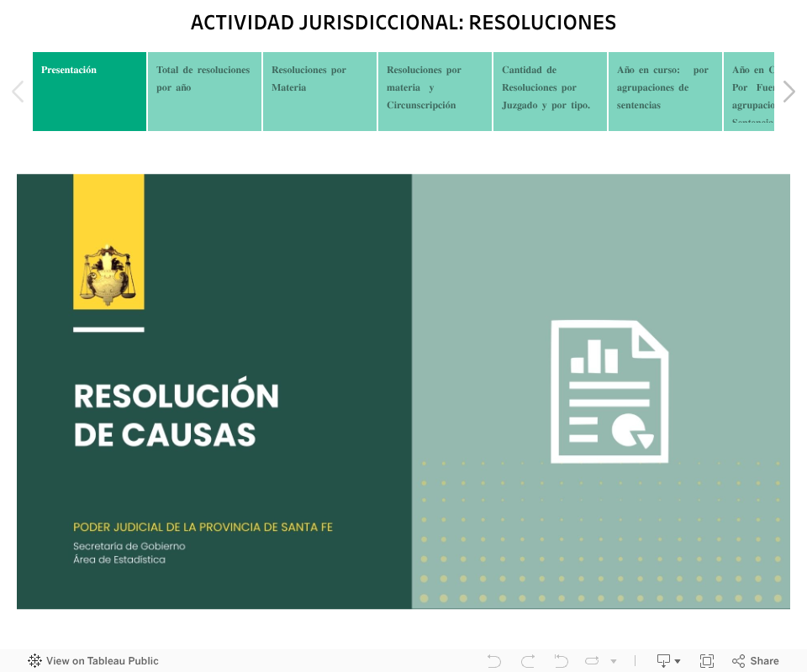
Task: Click the Undo arrow icon
Action: (x=494, y=661)
